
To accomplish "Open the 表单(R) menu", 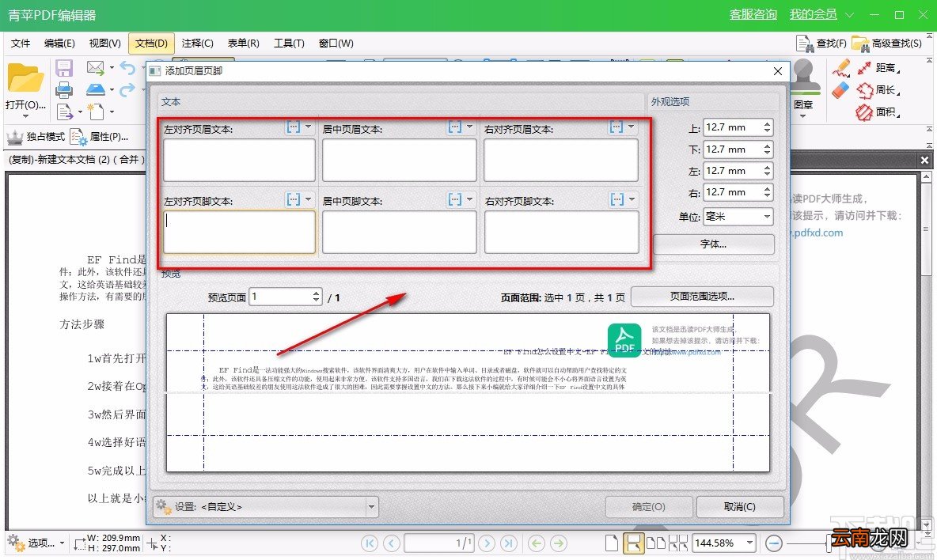I will (243, 43).
